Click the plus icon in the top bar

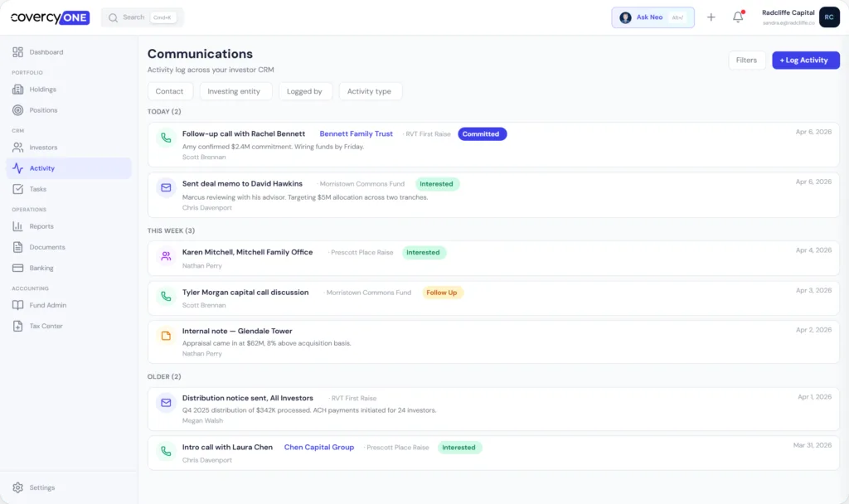(711, 17)
